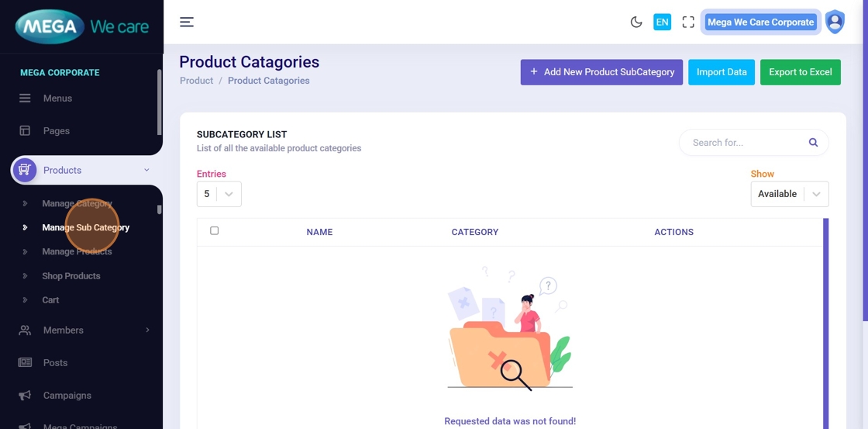Click the Import Data button
The height and width of the screenshot is (429, 868).
(x=722, y=72)
